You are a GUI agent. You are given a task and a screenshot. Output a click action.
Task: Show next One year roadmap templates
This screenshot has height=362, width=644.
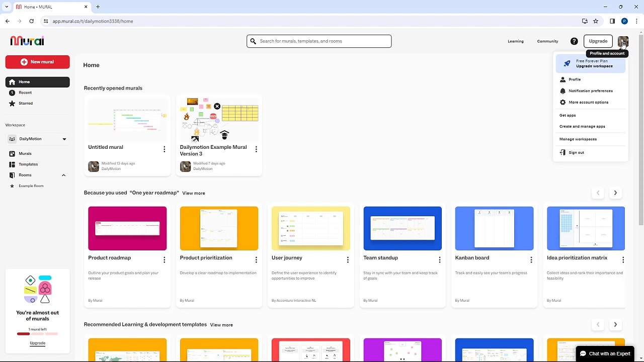click(615, 193)
